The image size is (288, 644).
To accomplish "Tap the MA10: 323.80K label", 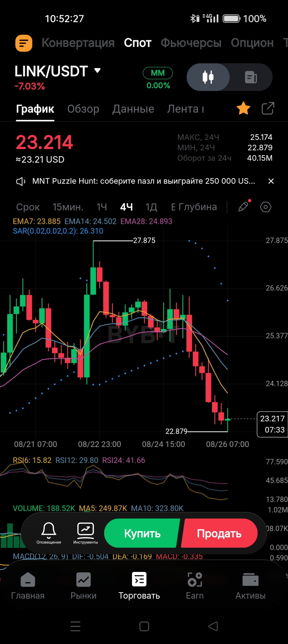I will click(x=157, y=508).
